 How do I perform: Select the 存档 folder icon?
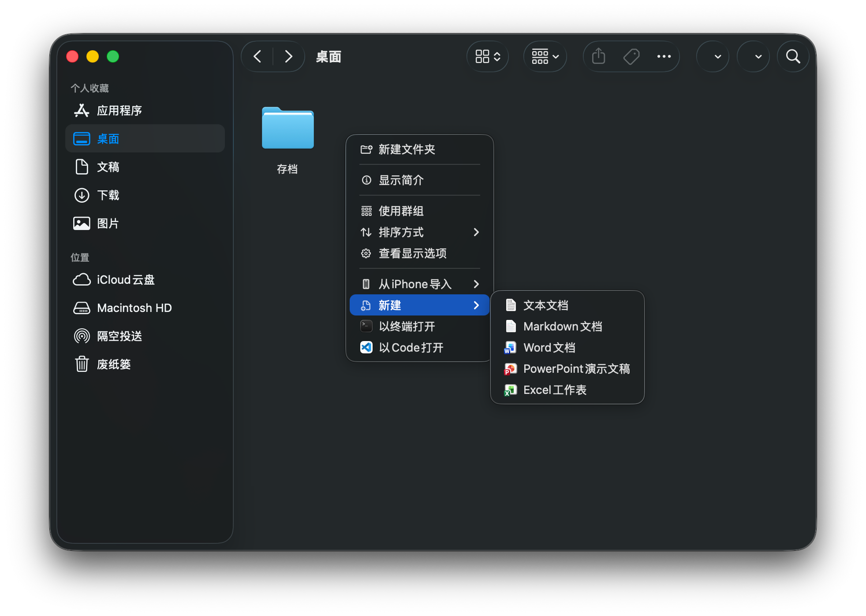point(287,128)
